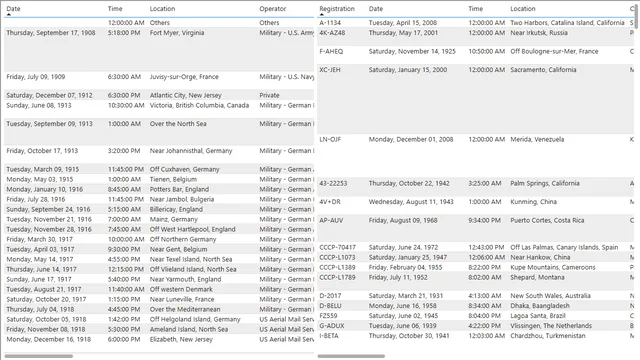640x360 pixels.
Task: Sort right table by Registration header
Action: (x=337, y=9)
